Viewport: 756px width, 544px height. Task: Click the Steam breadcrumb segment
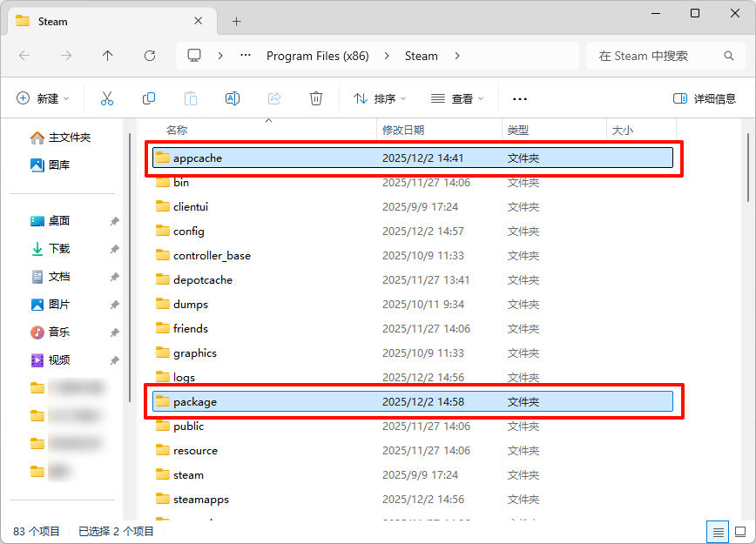(422, 56)
